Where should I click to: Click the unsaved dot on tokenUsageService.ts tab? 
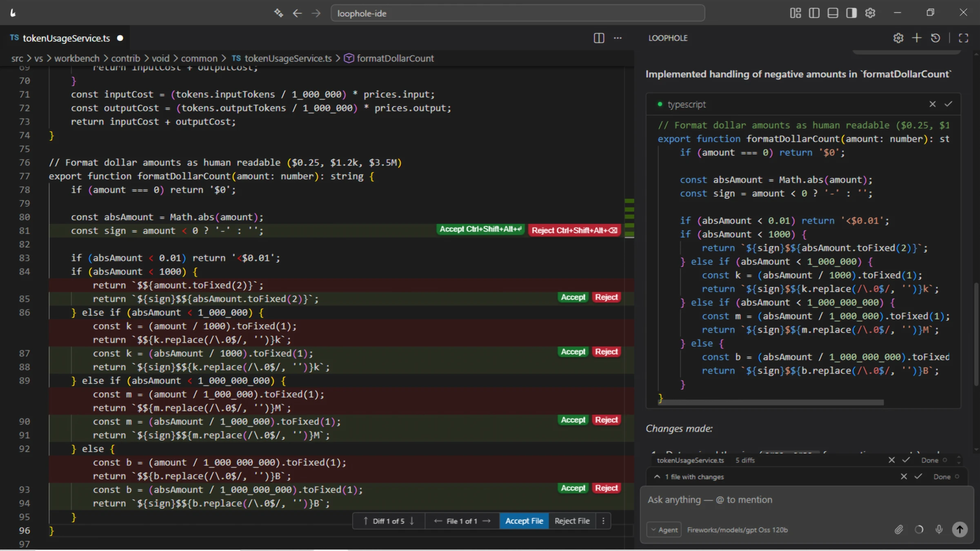coord(120,38)
